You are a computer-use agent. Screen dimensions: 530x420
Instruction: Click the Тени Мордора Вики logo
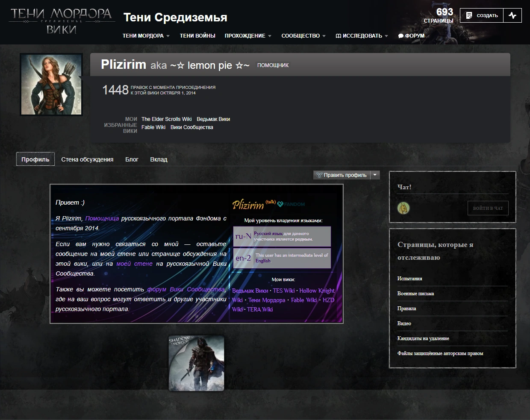[61, 21]
